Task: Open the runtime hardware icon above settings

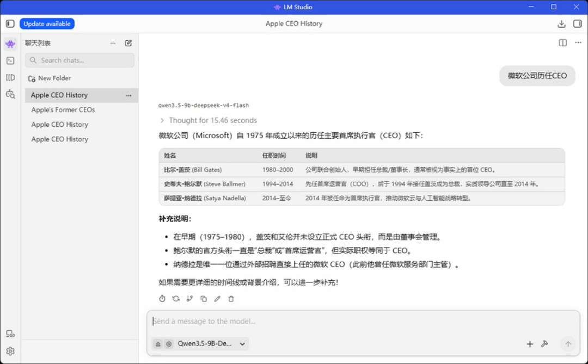Action: point(10,334)
